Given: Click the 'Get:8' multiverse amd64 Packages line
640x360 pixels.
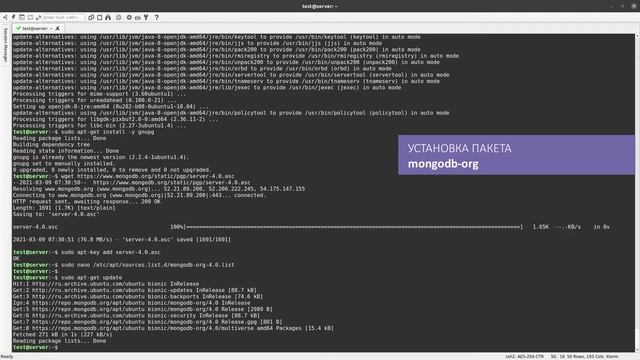Looking at the screenshot, I should pyautogui.click(x=173, y=328).
